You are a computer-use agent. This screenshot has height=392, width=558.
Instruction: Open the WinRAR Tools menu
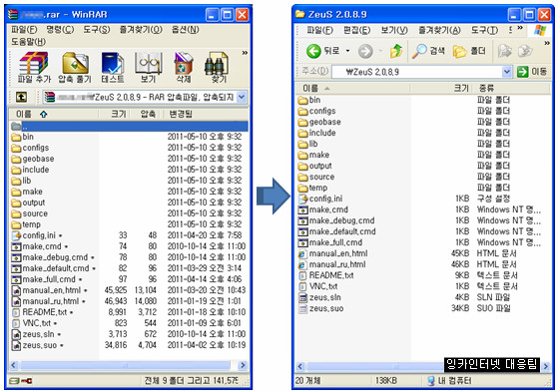click(97, 30)
